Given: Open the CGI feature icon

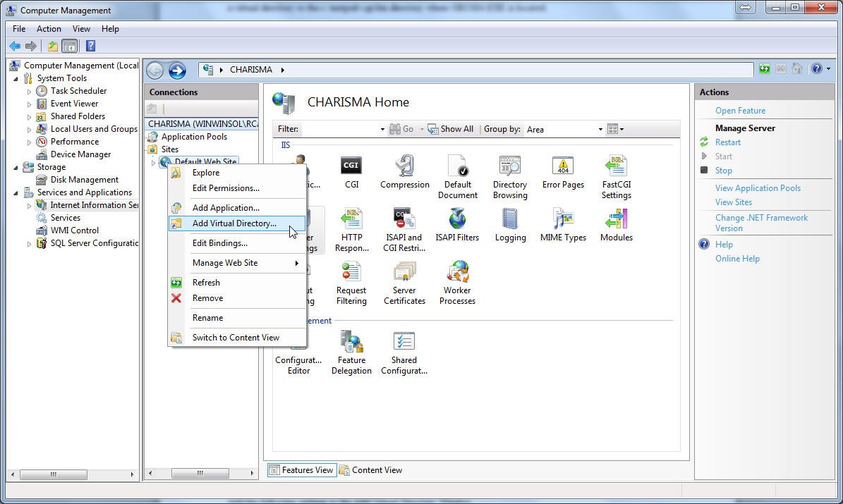Looking at the screenshot, I should [x=351, y=172].
